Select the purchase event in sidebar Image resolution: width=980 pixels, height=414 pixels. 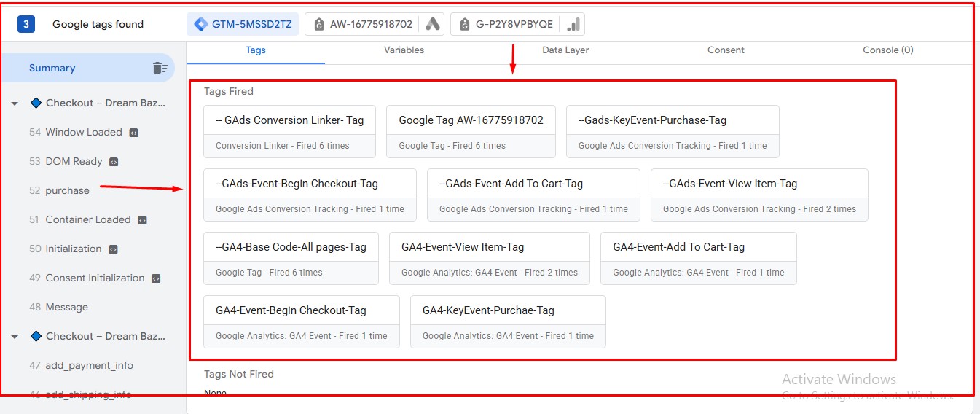click(67, 190)
